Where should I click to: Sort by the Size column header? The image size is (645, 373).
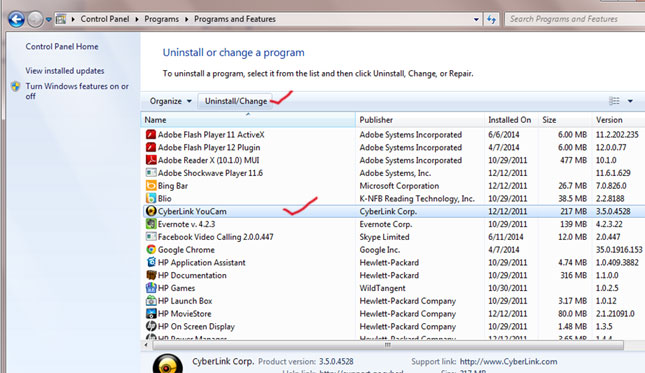[565, 120]
